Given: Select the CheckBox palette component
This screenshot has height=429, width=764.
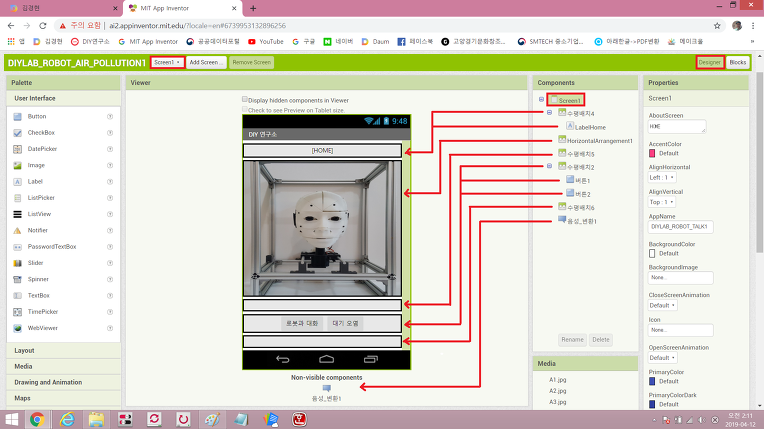Looking at the screenshot, I should point(40,133).
